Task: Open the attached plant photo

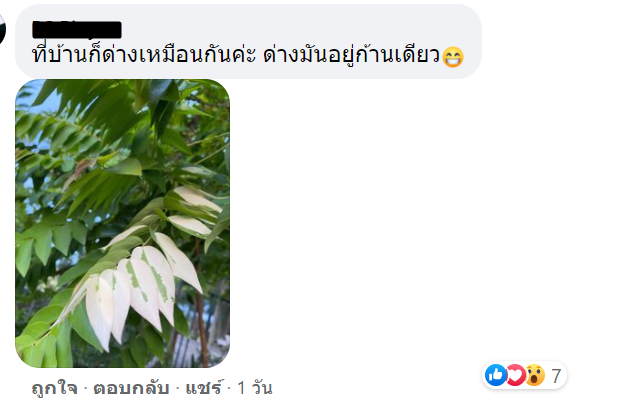Action: 123,223
